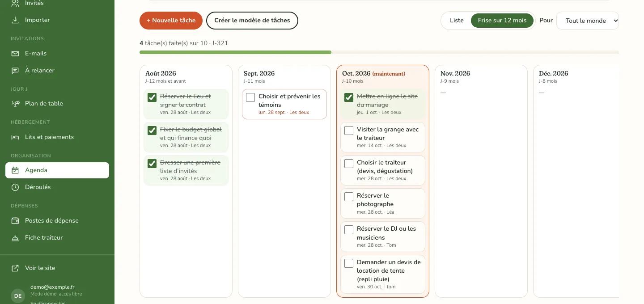Image resolution: width=644 pixels, height=304 pixels.
Task: Check Visiter la grange avec le traiteur
Action: (x=349, y=131)
